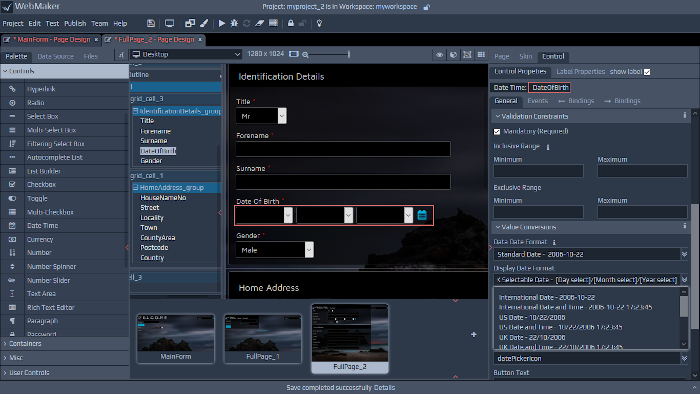
Task: Open the Label Properties tab
Action: coord(580,71)
